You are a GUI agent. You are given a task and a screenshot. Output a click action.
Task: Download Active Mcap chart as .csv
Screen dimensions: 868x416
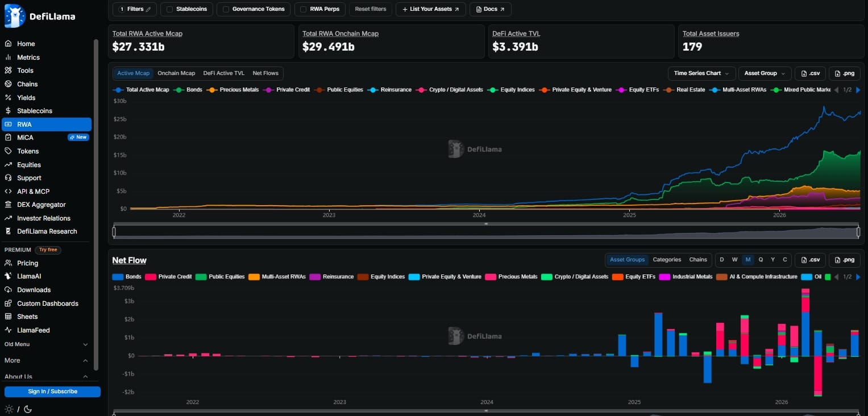coord(810,73)
